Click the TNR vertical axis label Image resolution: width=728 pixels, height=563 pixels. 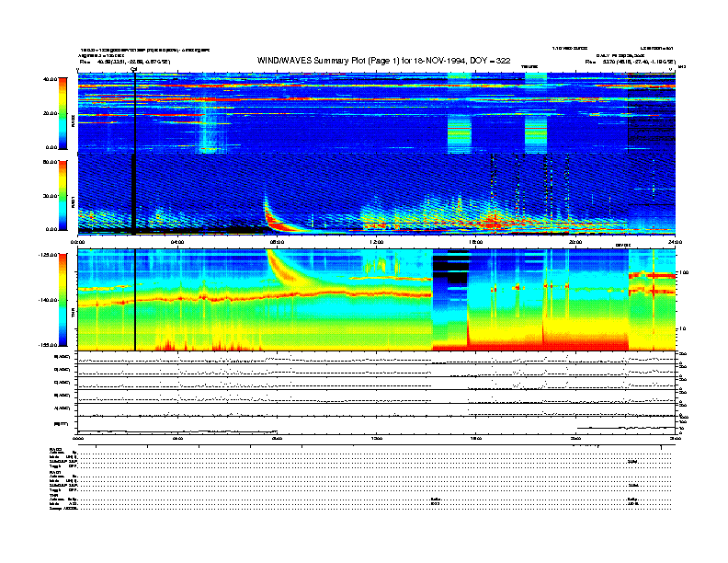74,314
